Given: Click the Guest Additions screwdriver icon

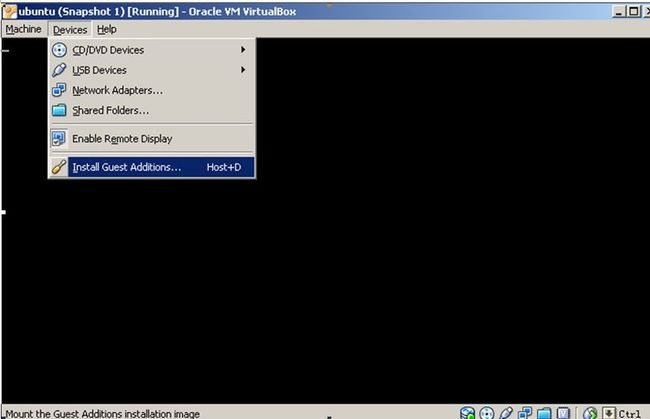Looking at the screenshot, I should (x=59, y=167).
